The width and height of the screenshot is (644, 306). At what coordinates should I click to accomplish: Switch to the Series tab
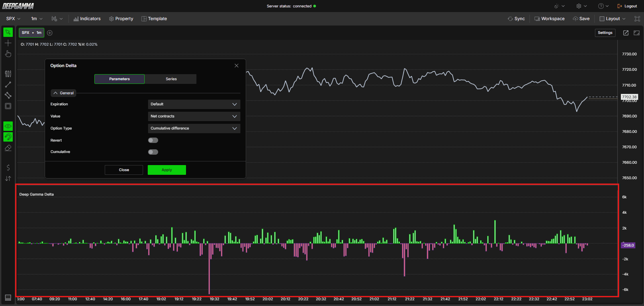tap(171, 79)
